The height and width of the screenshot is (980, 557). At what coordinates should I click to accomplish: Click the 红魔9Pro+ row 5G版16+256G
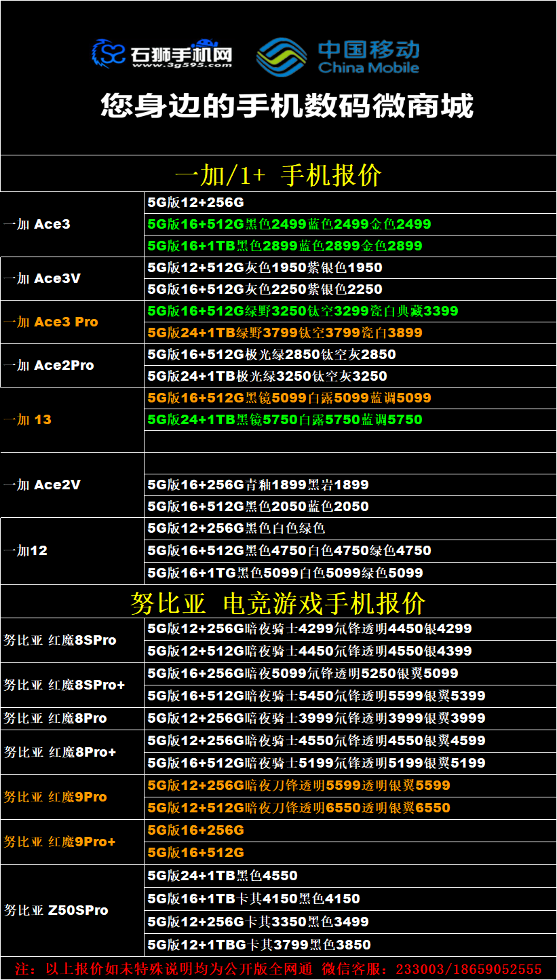(350, 830)
